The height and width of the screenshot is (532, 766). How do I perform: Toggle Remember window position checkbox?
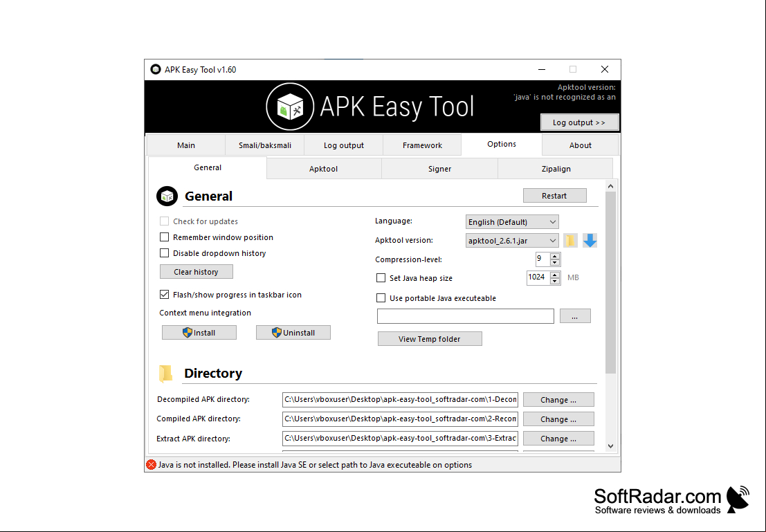(x=164, y=237)
